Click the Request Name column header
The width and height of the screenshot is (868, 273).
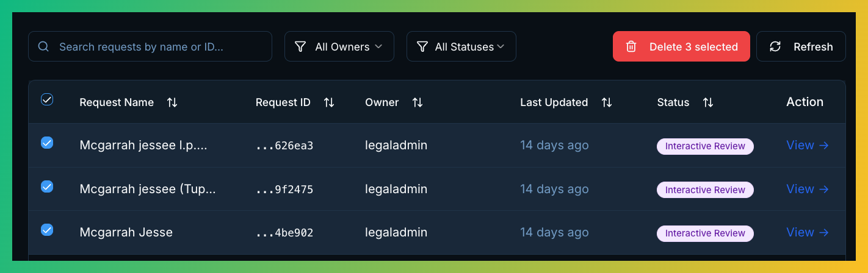pos(117,102)
